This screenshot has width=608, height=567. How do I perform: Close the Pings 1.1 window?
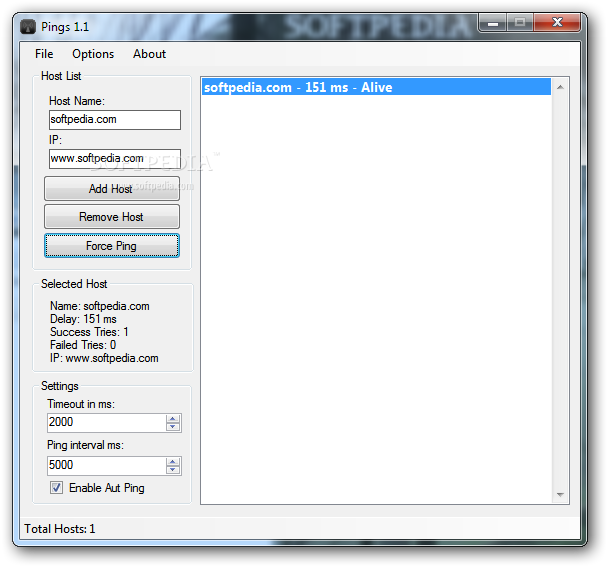[x=557, y=22]
